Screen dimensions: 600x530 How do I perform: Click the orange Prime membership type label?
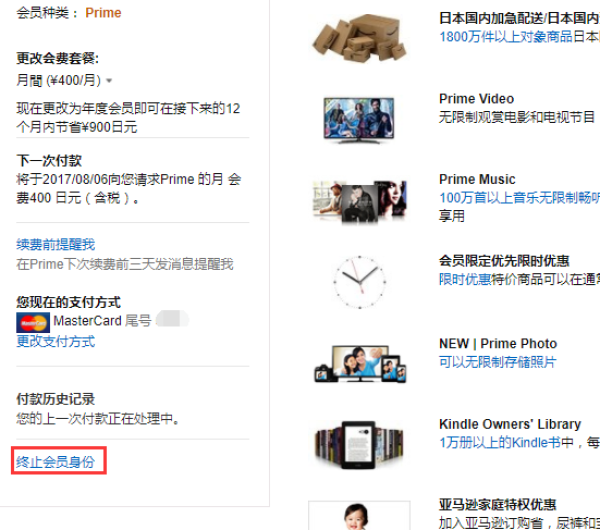(x=103, y=13)
